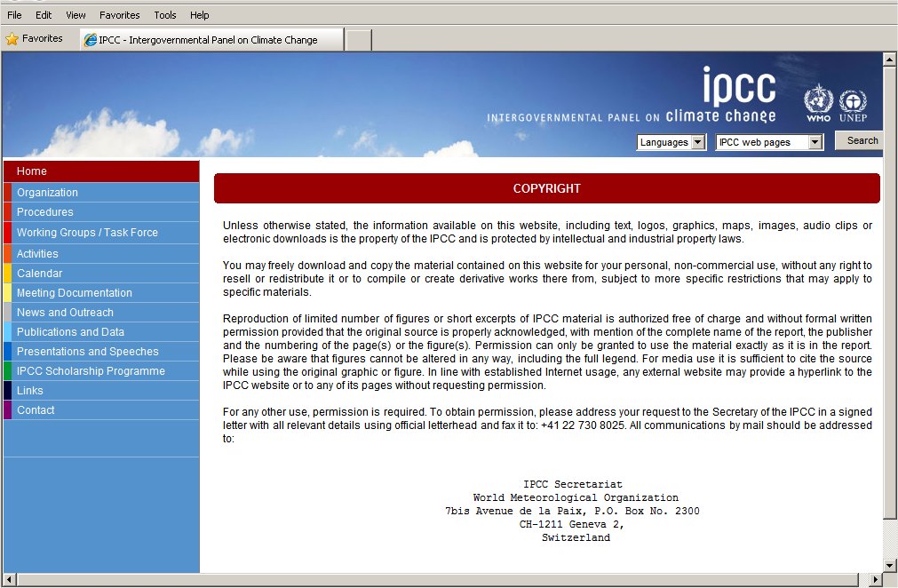The image size is (898, 588).
Task: Open the Activities section
Action: (x=101, y=254)
